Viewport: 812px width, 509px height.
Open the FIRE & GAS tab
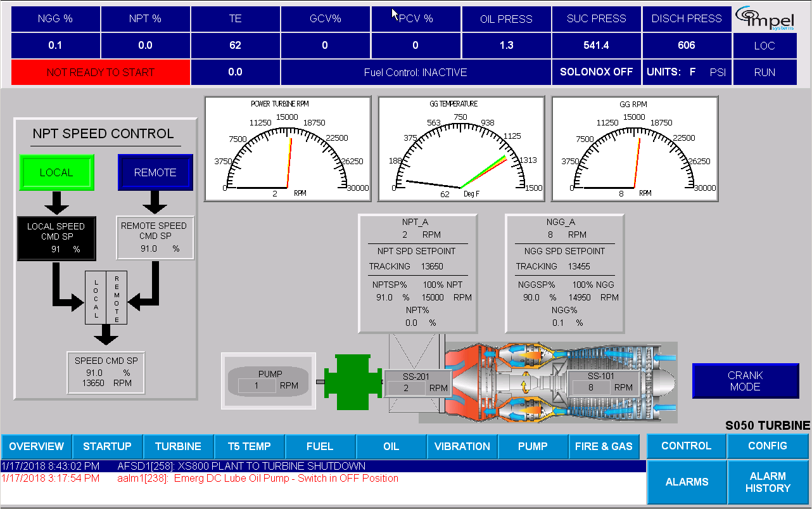(x=604, y=446)
